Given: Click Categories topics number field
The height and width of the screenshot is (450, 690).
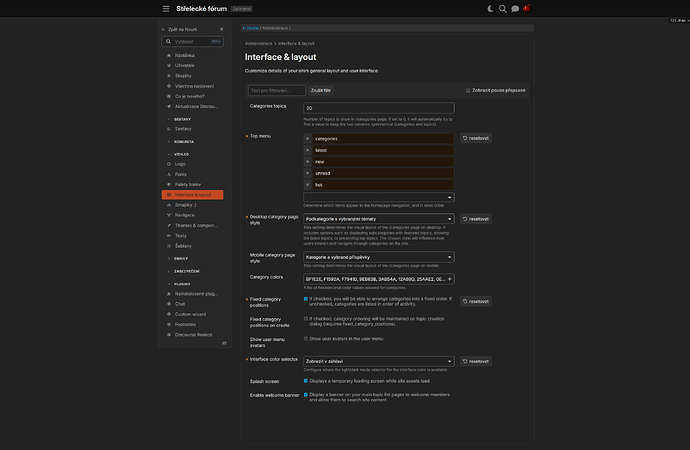Looking at the screenshot, I should (378, 108).
